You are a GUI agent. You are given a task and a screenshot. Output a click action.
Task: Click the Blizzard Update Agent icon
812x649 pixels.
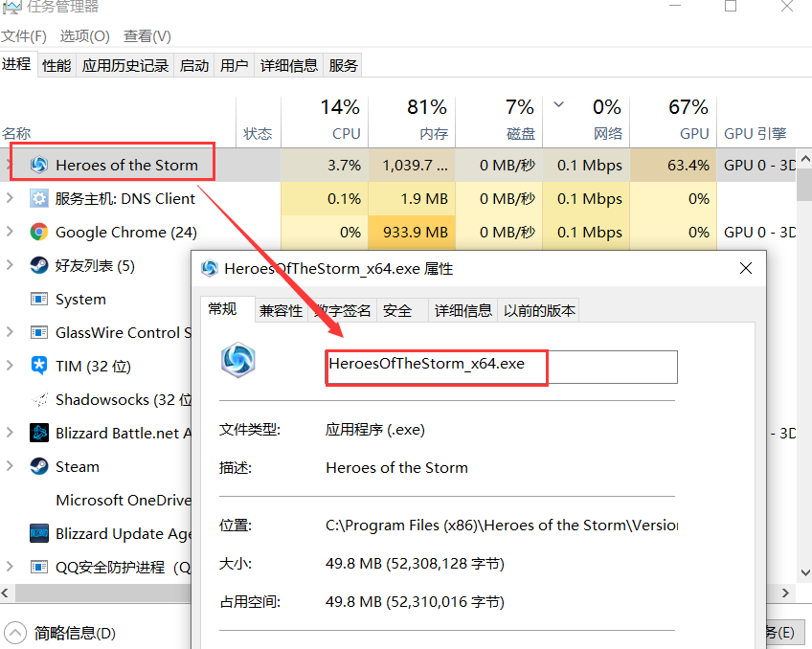[x=39, y=533]
